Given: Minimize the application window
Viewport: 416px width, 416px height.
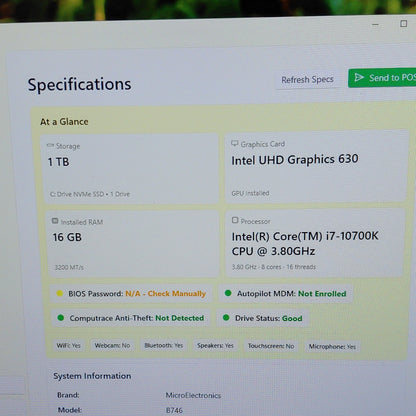Looking at the screenshot, I should (375, 24).
